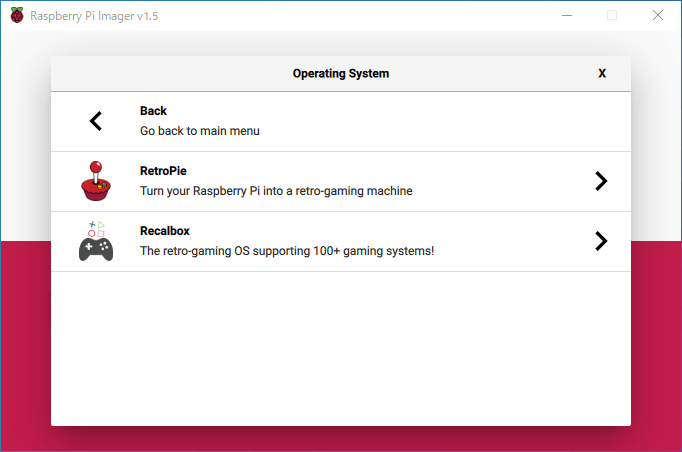Click the back arrow chevron icon
The height and width of the screenshot is (452, 682).
point(96,121)
